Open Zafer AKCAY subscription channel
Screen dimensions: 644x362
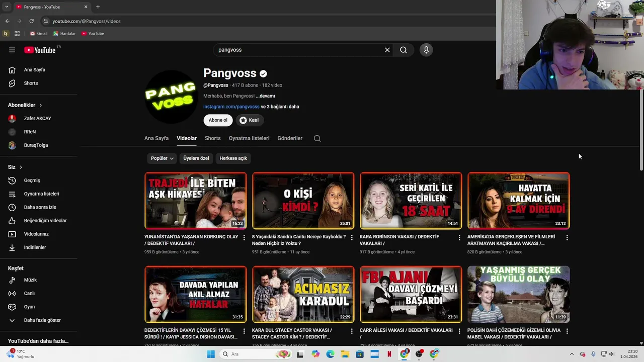point(39,119)
